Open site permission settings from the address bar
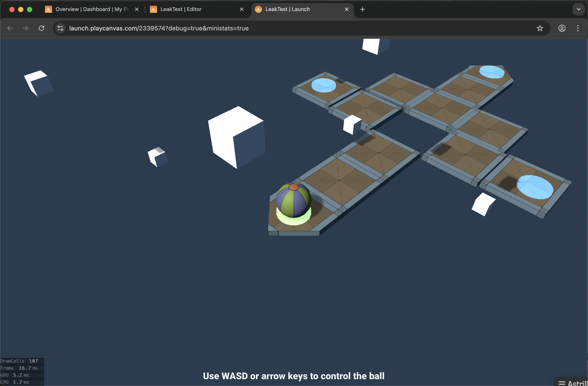Screen dimensions: 588x386 click(60, 28)
